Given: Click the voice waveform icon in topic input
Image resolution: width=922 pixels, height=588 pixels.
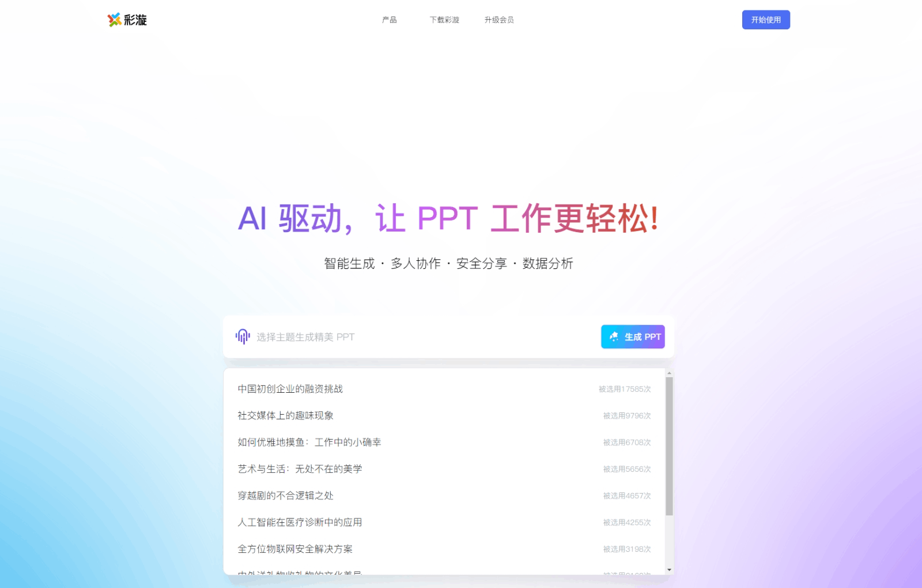Looking at the screenshot, I should [x=243, y=336].
